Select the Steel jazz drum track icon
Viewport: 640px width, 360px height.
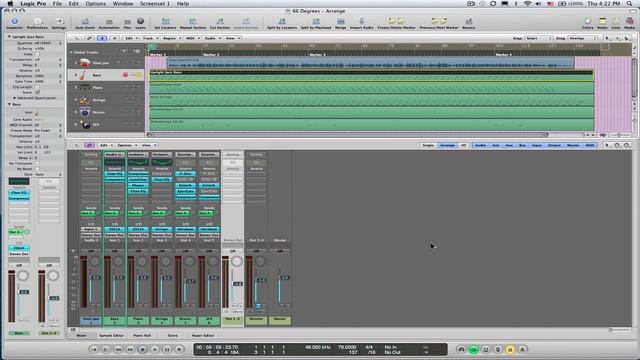(84, 63)
